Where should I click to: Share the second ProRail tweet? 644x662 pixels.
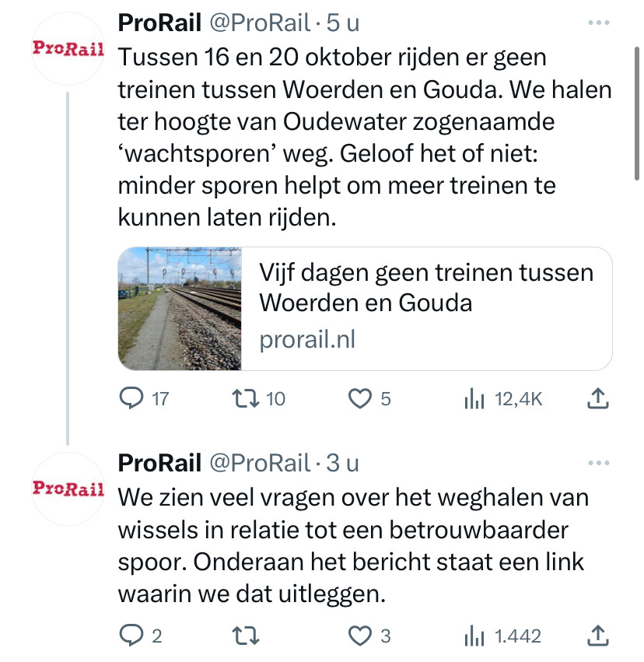[596, 636]
